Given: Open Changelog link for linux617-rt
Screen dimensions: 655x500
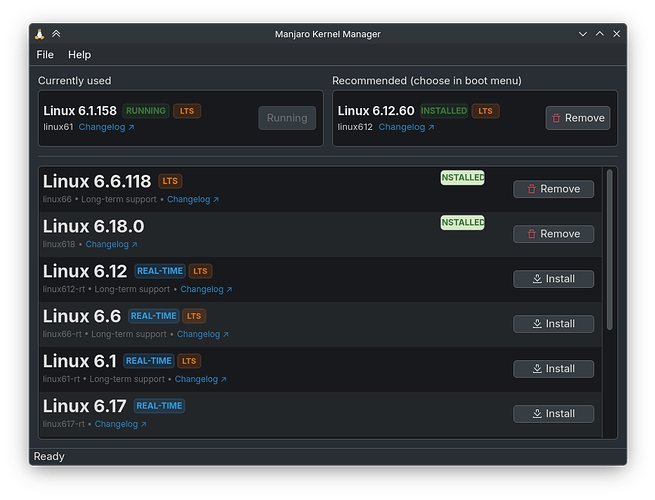Looking at the screenshot, I should (x=120, y=425).
